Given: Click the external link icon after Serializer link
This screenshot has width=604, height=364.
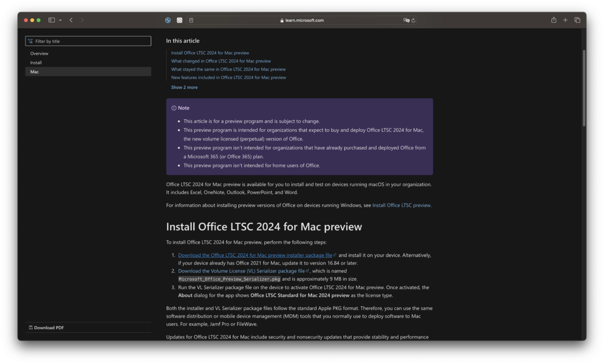Looking at the screenshot, I should [x=307, y=270].
